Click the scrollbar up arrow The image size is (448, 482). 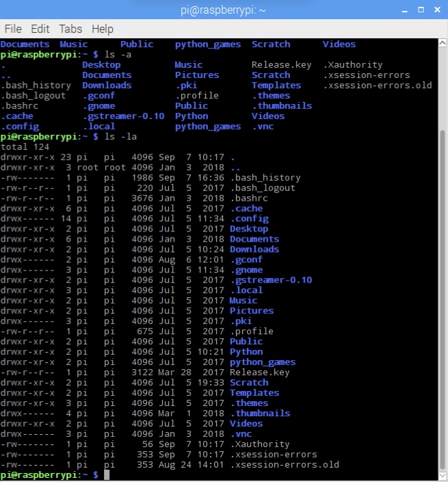tap(442, 45)
